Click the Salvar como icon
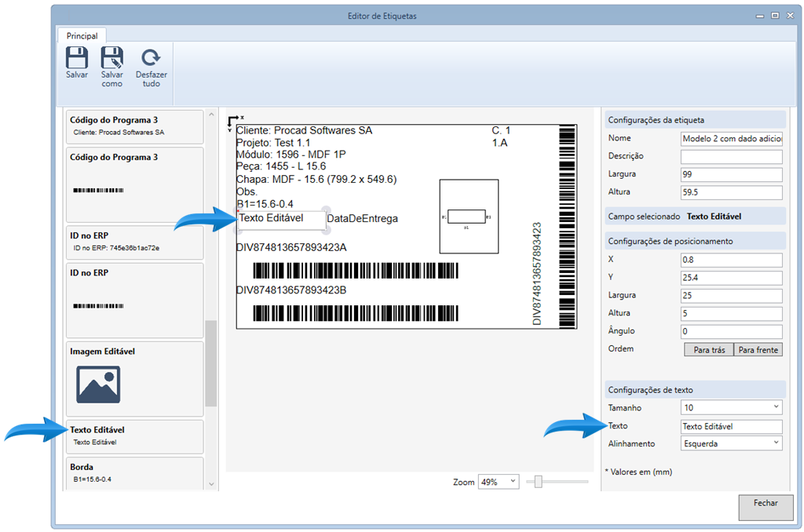The image size is (804, 532). [112, 58]
